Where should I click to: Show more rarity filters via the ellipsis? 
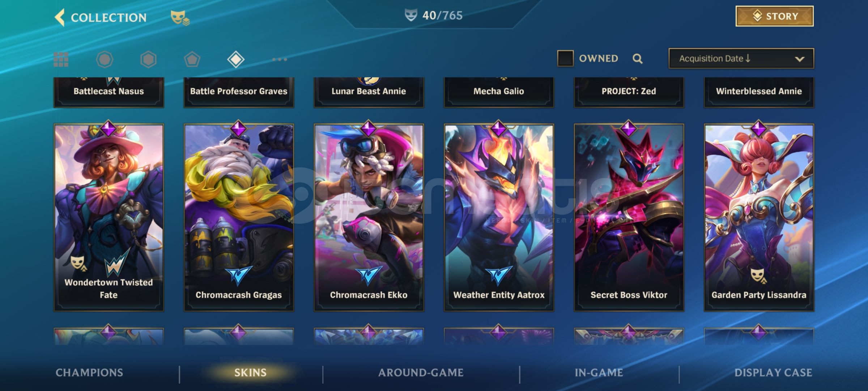[x=280, y=59]
